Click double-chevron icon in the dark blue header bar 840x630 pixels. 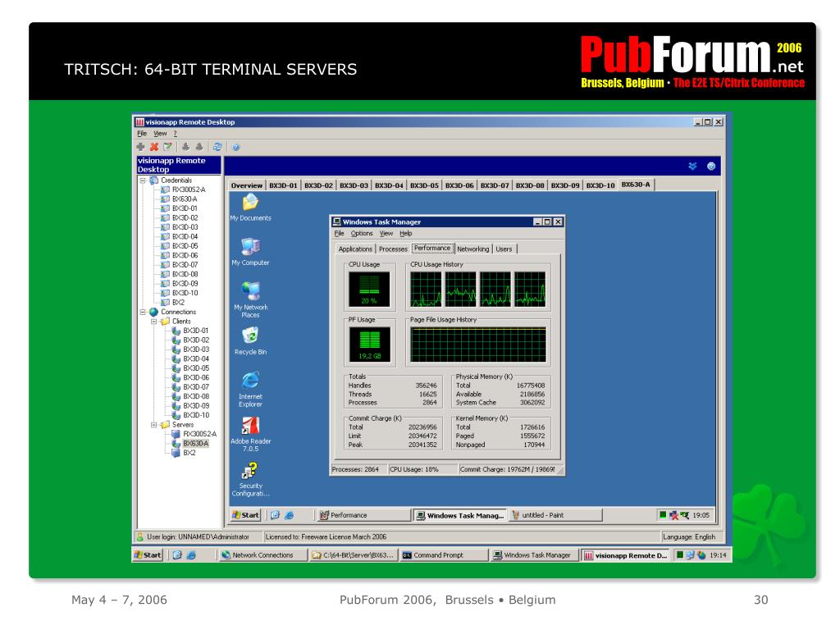(692, 166)
